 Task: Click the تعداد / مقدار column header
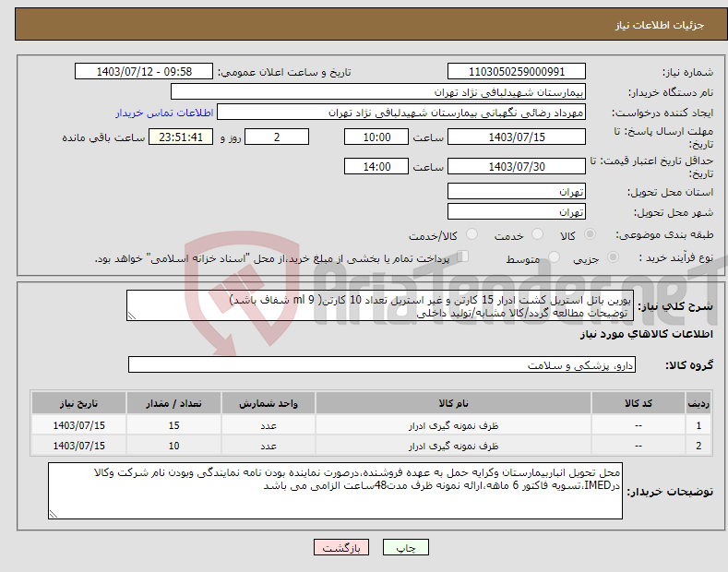173,403
